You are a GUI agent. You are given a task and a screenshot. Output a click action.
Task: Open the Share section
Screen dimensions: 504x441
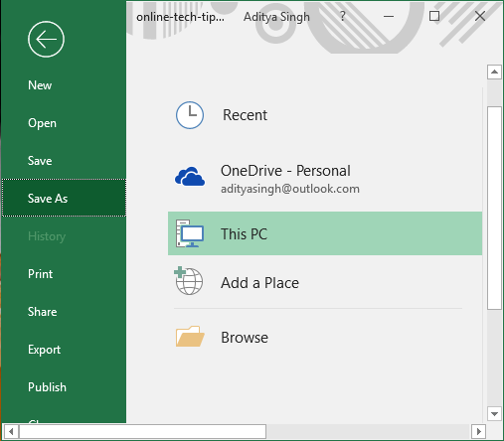42,312
